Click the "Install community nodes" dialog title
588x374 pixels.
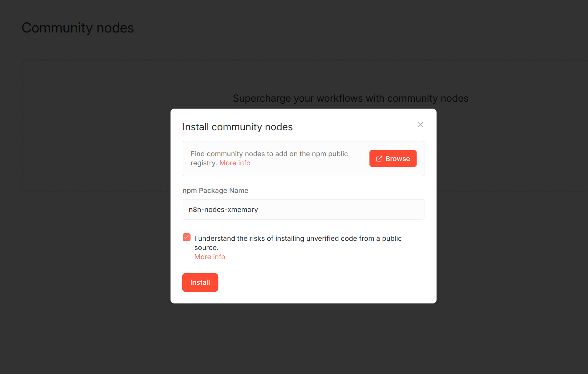(x=237, y=127)
